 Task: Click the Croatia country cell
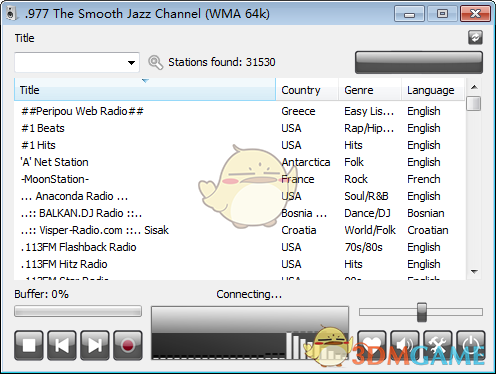pos(299,230)
